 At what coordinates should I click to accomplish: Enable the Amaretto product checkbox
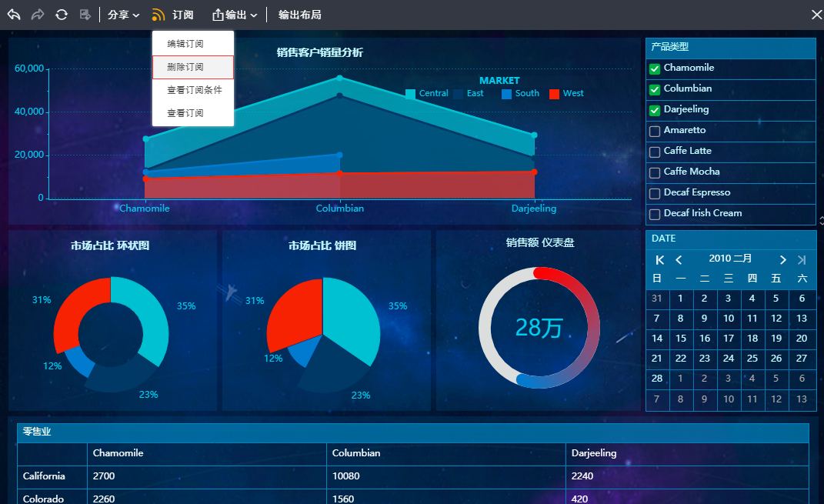655,131
